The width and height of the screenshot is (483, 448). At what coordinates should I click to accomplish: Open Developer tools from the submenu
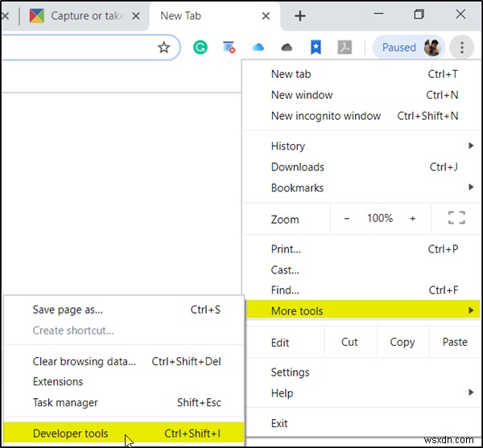coord(124,434)
